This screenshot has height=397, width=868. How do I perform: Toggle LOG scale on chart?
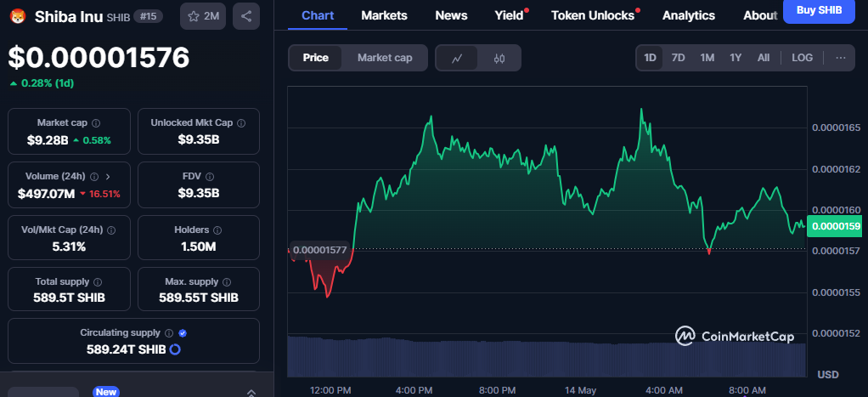click(802, 58)
